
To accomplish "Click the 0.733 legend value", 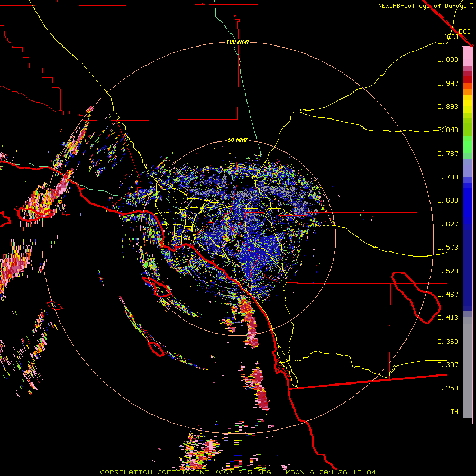I will pyautogui.click(x=448, y=177).
